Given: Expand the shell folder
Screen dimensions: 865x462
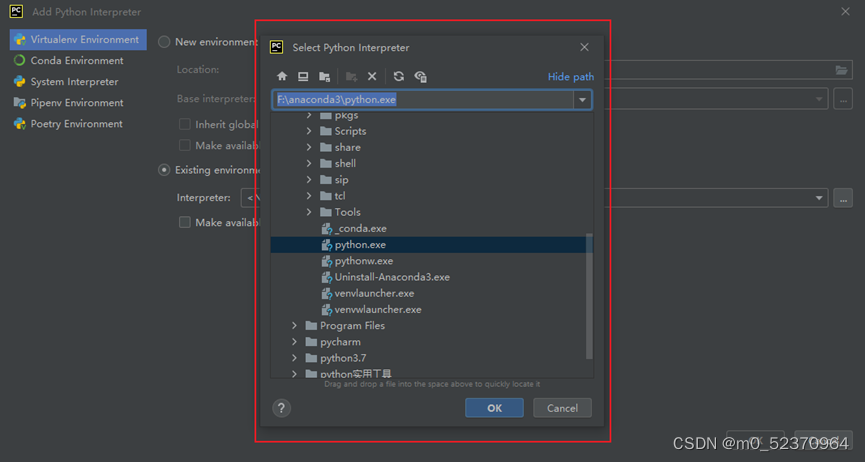Looking at the screenshot, I should tap(309, 163).
